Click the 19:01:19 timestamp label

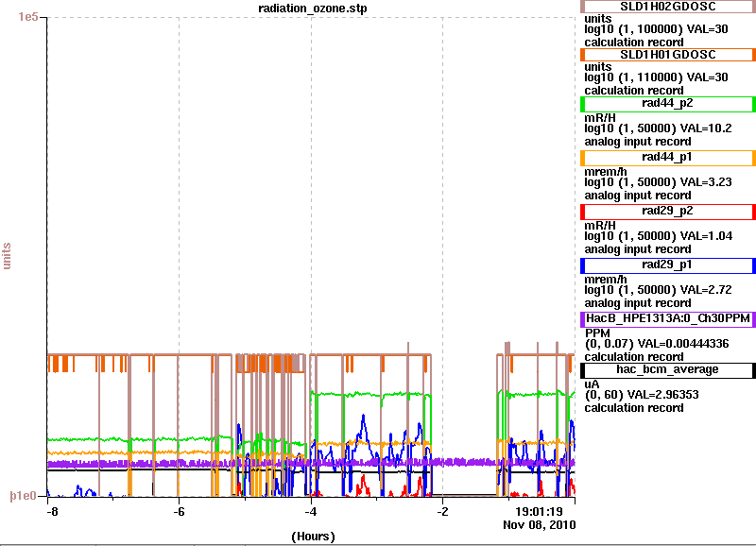click(x=539, y=512)
